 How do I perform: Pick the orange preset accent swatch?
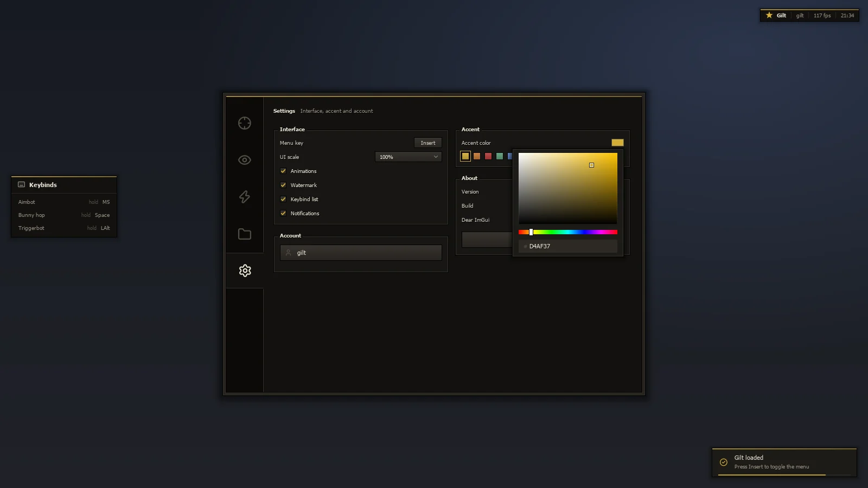[477, 156]
